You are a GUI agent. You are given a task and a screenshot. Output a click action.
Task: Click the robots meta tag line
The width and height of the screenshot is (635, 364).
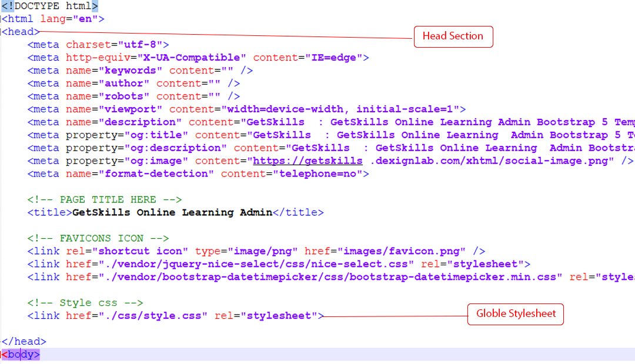coord(133,96)
